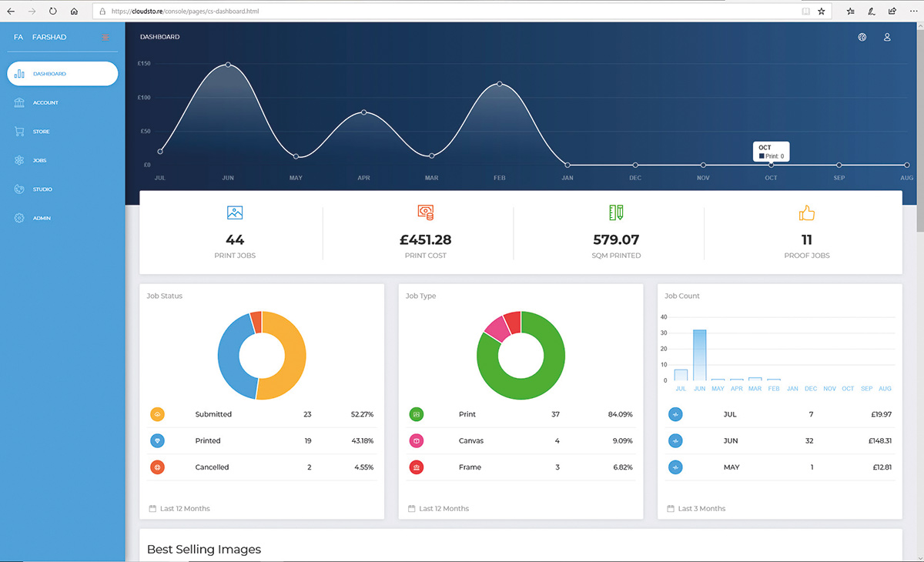Click the Jobs atom icon in sidebar
The height and width of the screenshot is (562, 924).
point(19,160)
